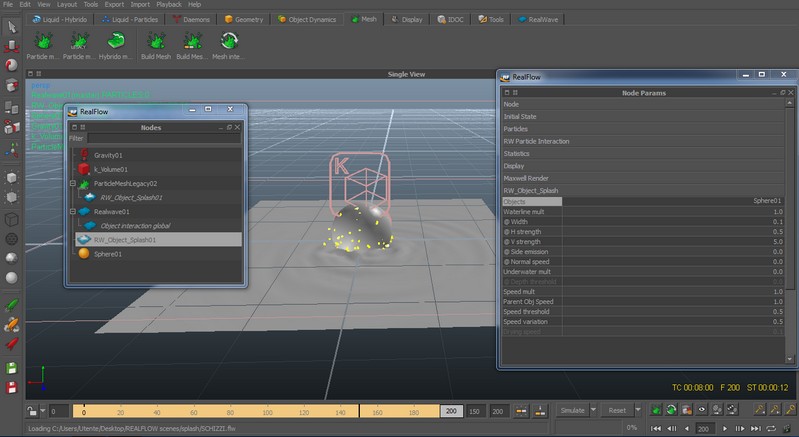Click the Filter field in Nodes panel
The image size is (799, 437).
pos(164,139)
